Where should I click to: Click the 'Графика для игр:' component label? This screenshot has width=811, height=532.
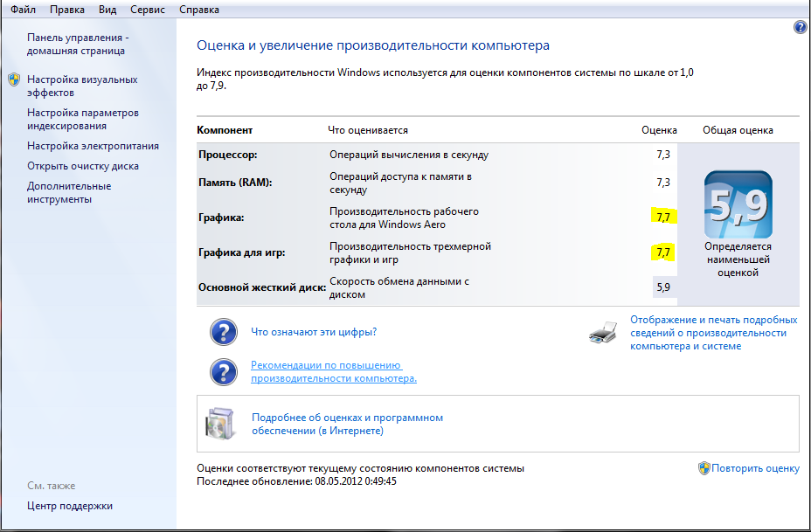[x=241, y=252]
